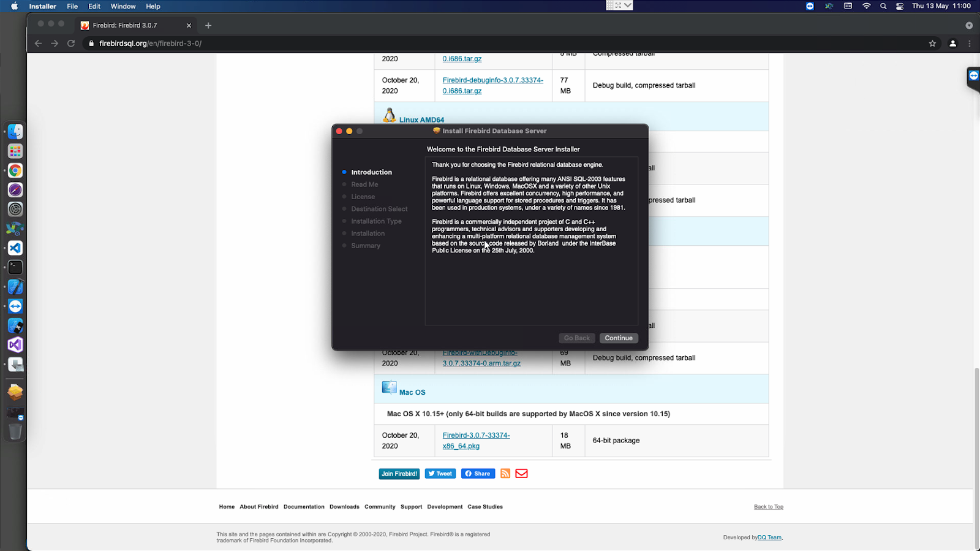Click the Tweet button
Viewport: 980px width, 551px height.
point(440,473)
